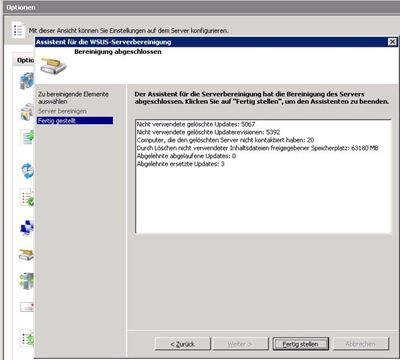Click the disabled Abbrechen button
The width and height of the screenshot is (400, 360).
click(x=361, y=344)
